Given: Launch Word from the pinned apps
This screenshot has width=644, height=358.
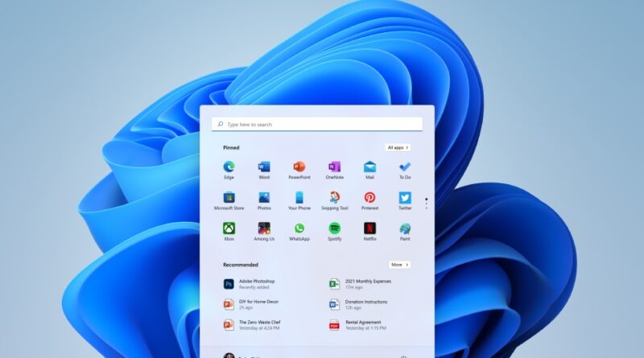Looking at the screenshot, I should coord(264,170).
